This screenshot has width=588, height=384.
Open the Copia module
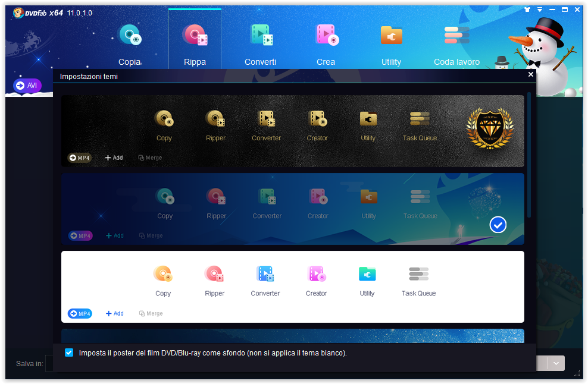click(130, 44)
